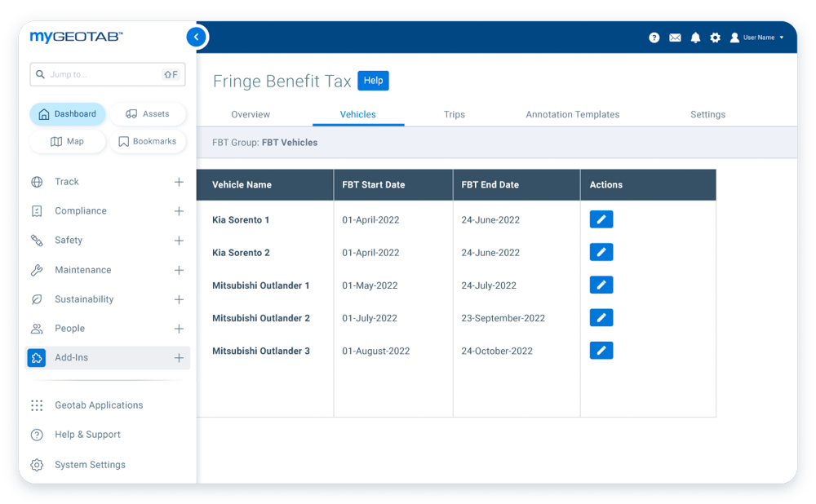Open the help question mark icon in header
The image size is (816, 504).
coord(654,38)
